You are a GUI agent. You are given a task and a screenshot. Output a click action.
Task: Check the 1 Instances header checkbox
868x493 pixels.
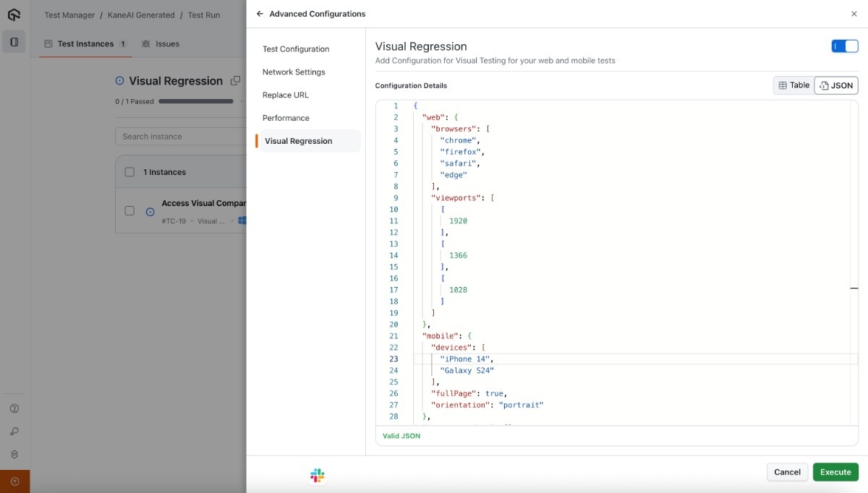pos(131,171)
